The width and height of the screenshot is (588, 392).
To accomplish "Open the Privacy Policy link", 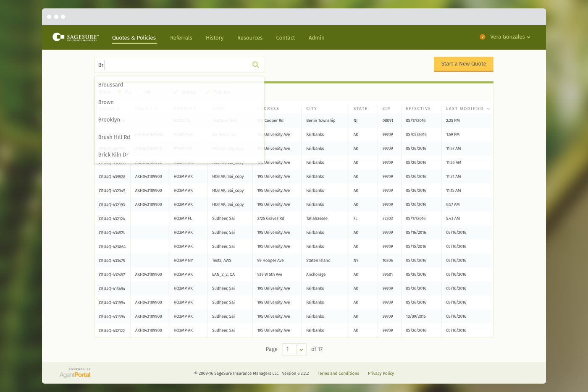I will [381, 374].
